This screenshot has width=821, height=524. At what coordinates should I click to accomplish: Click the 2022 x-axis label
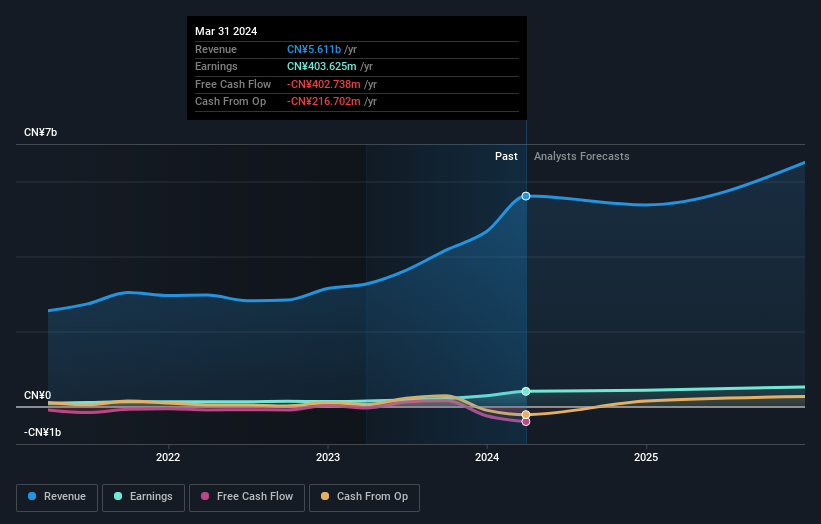(168, 457)
